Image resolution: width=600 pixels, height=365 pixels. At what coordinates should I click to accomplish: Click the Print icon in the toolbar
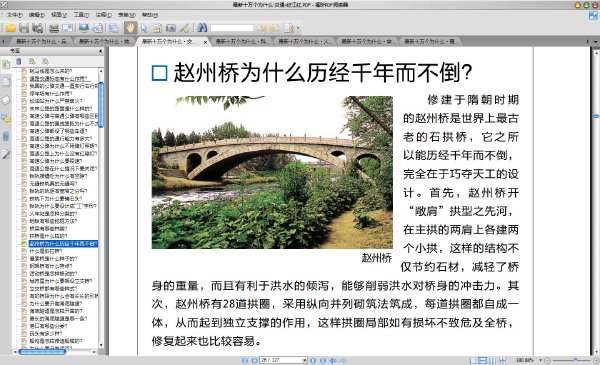click(x=54, y=28)
